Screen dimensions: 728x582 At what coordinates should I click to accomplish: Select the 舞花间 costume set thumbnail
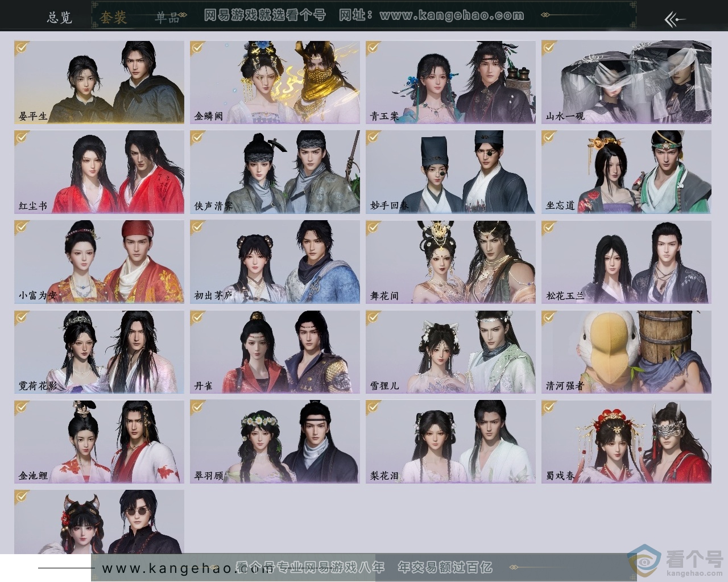450,262
